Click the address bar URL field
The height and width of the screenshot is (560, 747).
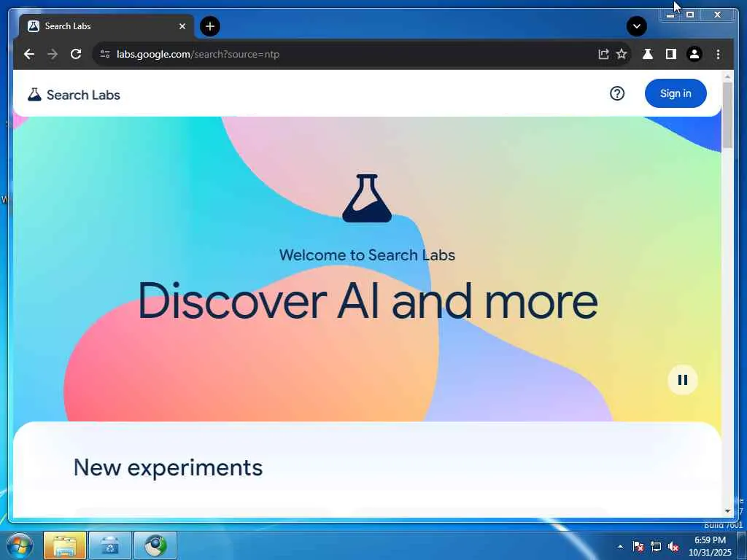tap(352, 54)
